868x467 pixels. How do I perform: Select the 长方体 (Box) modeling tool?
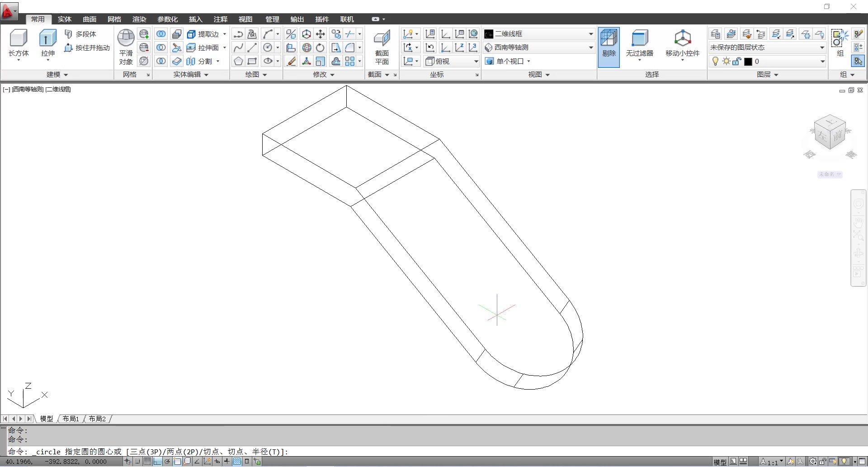(x=19, y=38)
